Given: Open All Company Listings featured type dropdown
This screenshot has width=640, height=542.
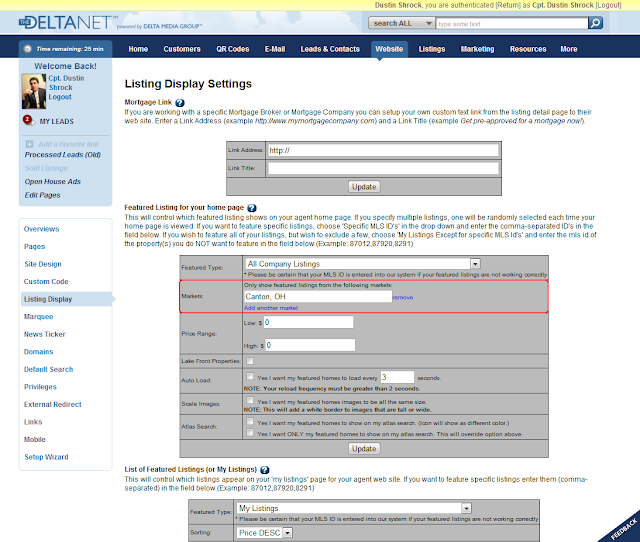Looking at the screenshot, I should (363, 264).
